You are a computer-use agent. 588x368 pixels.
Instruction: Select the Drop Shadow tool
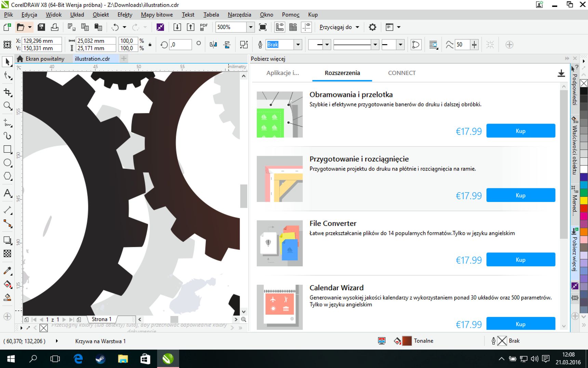tap(8, 240)
